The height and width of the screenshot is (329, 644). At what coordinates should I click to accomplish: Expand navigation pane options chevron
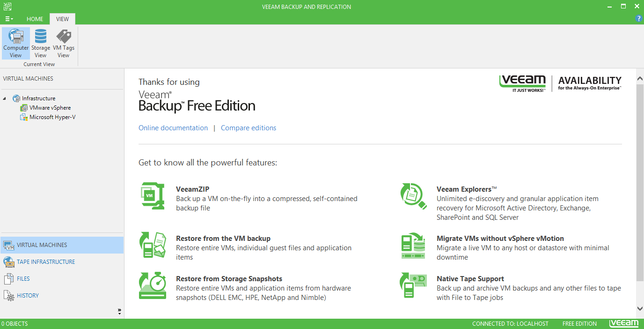click(119, 311)
